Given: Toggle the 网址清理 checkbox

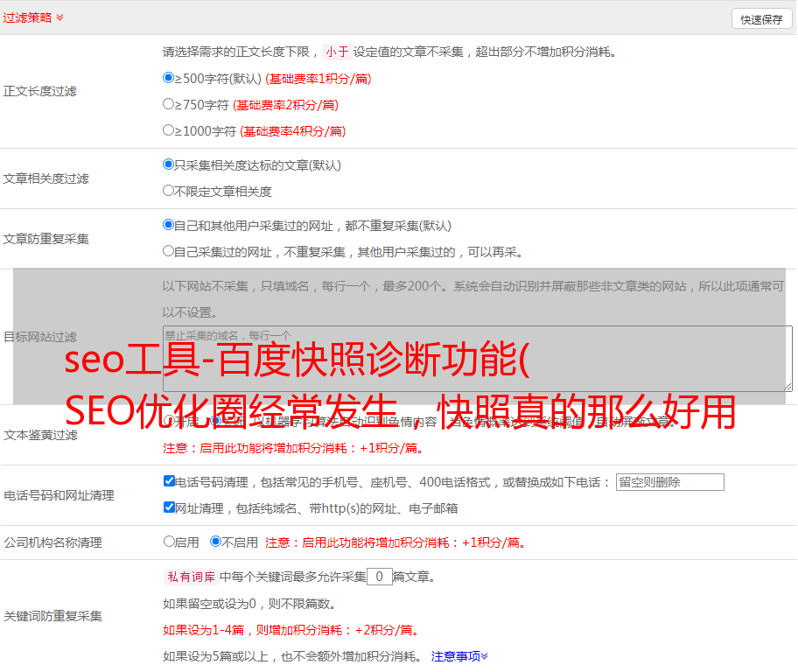Looking at the screenshot, I should (169, 507).
